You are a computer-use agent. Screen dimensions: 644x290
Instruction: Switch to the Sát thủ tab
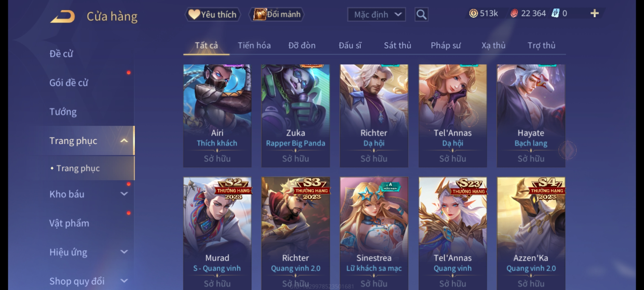(397, 45)
